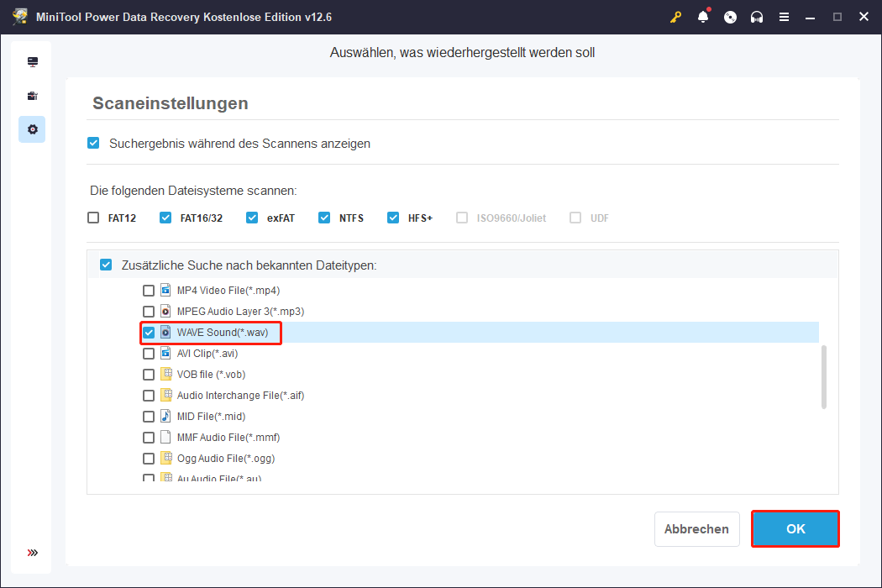Check the MID File checkbox
Image resolution: width=882 pixels, height=588 pixels.
[x=149, y=417]
